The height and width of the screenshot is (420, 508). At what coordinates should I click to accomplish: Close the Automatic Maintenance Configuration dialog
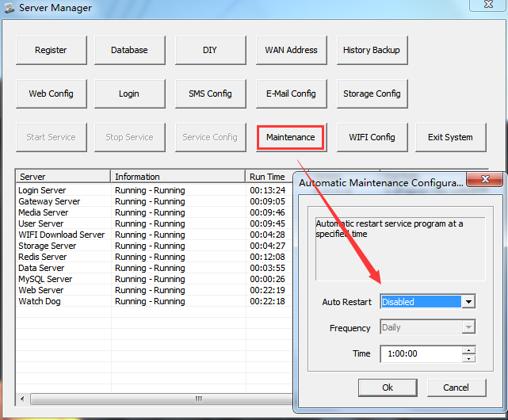coord(485,179)
